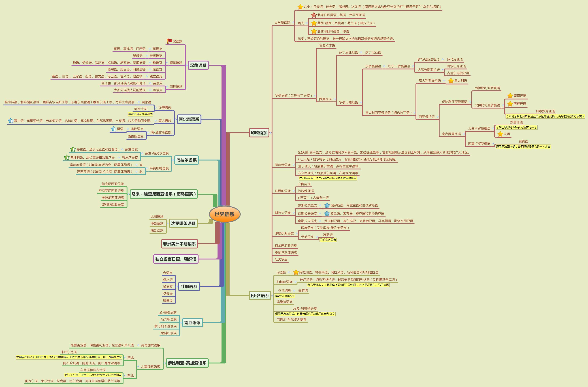Click the blue star beside 满语
Viewport: 588px width, 387px height.
coord(113,129)
